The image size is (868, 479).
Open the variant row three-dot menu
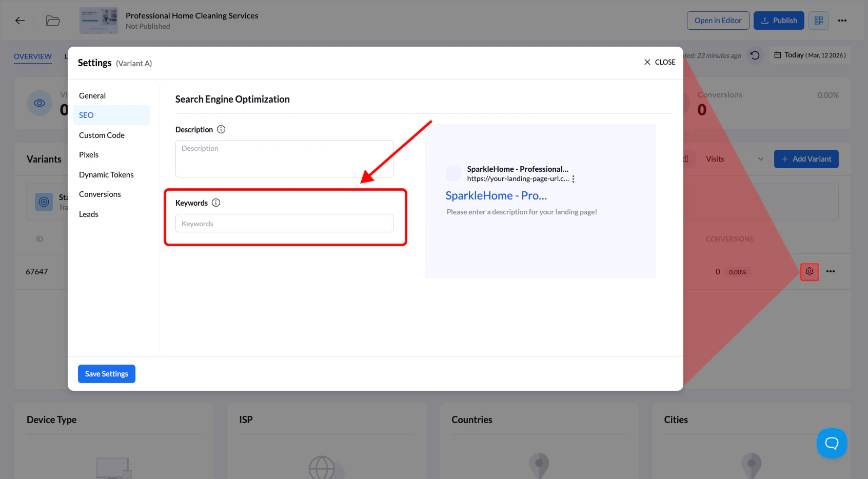(831, 271)
